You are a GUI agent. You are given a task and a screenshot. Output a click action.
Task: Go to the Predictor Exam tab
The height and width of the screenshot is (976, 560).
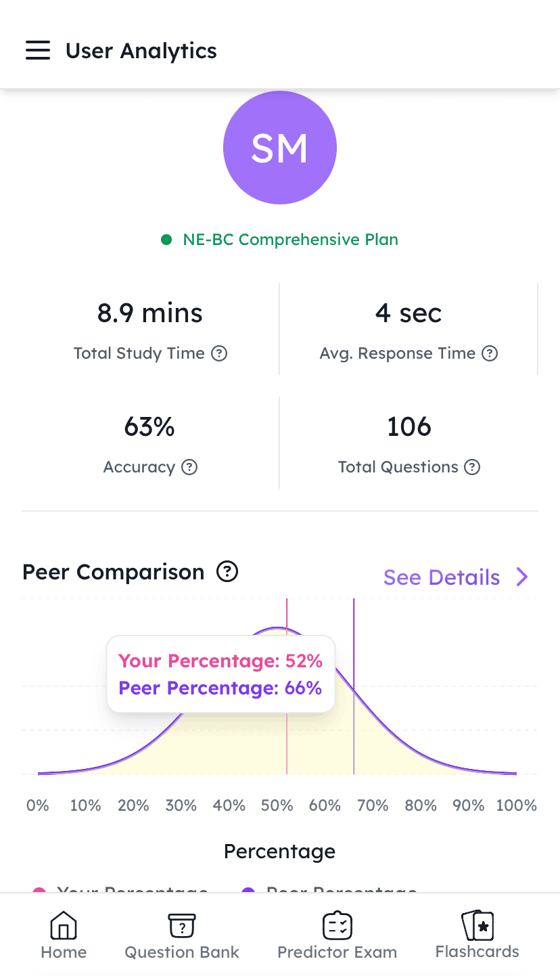(337, 952)
